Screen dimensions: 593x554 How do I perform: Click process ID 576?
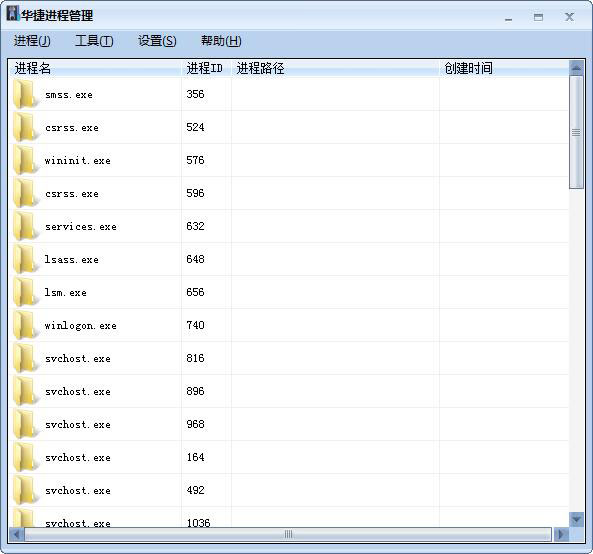click(x=195, y=160)
